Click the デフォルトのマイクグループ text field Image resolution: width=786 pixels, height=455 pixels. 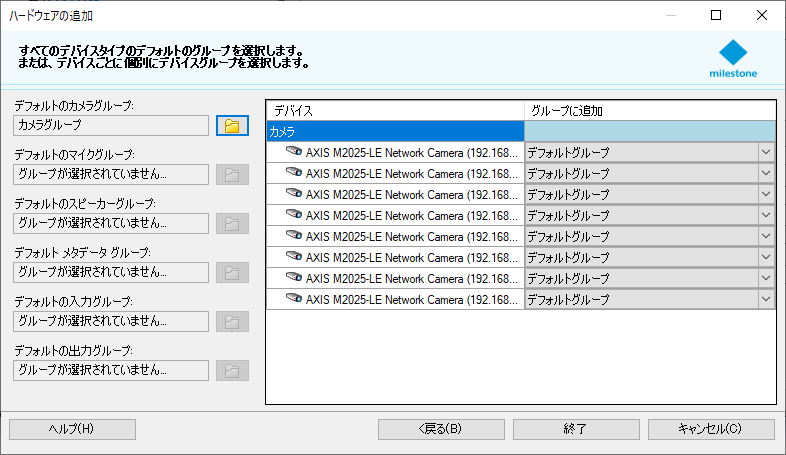[111, 174]
